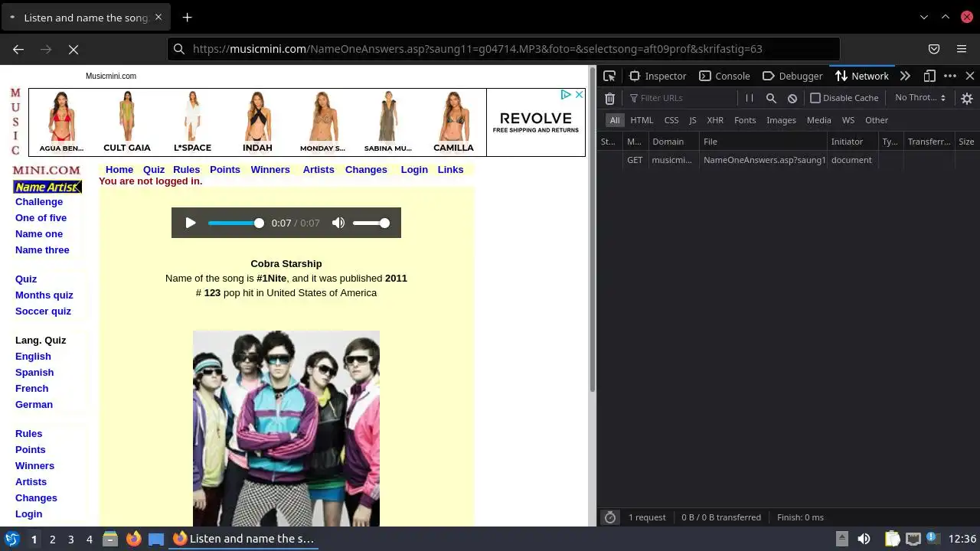Start performance analysis stopwatch icon
Screen dimensions: 980x551
[x=610, y=517]
